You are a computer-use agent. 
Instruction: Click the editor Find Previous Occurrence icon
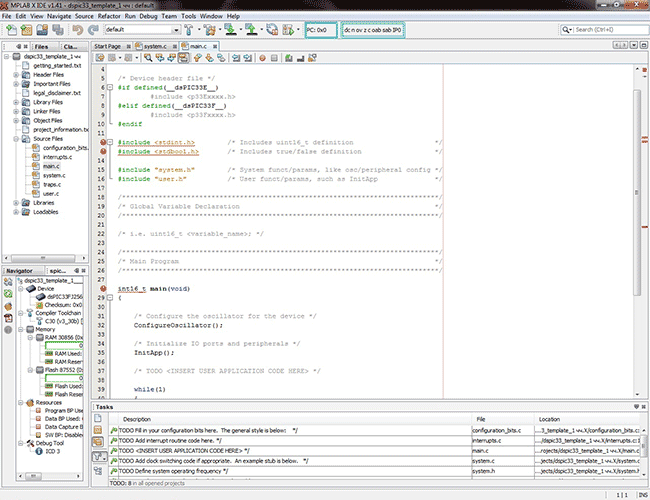coord(160,58)
